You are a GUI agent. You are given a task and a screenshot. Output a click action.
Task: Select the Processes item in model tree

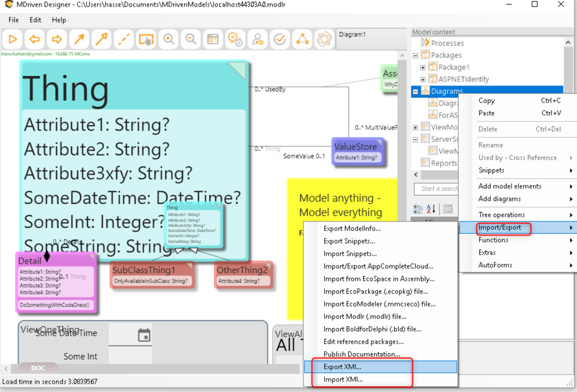pyautogui.click(x=447, y=43)
